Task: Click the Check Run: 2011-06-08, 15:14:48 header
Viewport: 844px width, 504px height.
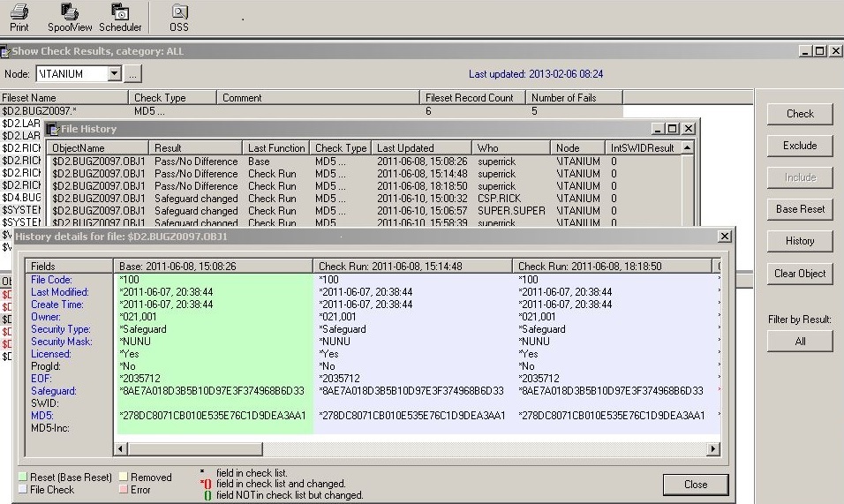Action: pyautogui.click(x=412, y=266)
